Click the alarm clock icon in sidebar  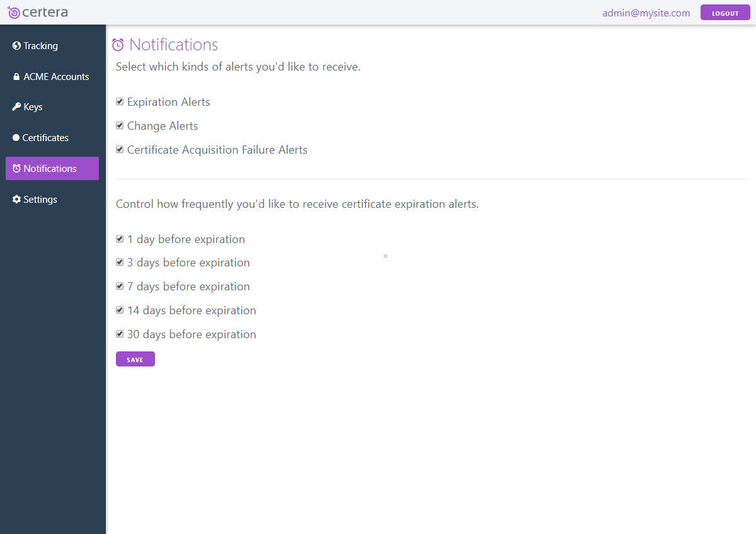(17, 168)
